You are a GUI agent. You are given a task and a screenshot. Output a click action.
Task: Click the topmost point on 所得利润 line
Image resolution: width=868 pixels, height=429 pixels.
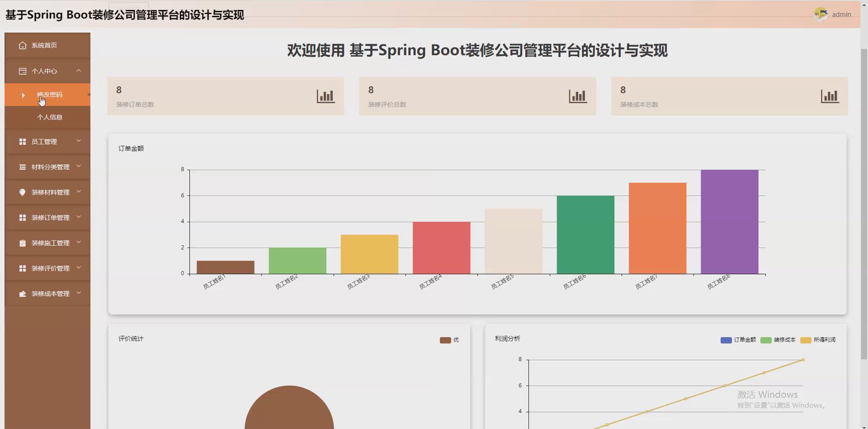click(x=803, y=360)
